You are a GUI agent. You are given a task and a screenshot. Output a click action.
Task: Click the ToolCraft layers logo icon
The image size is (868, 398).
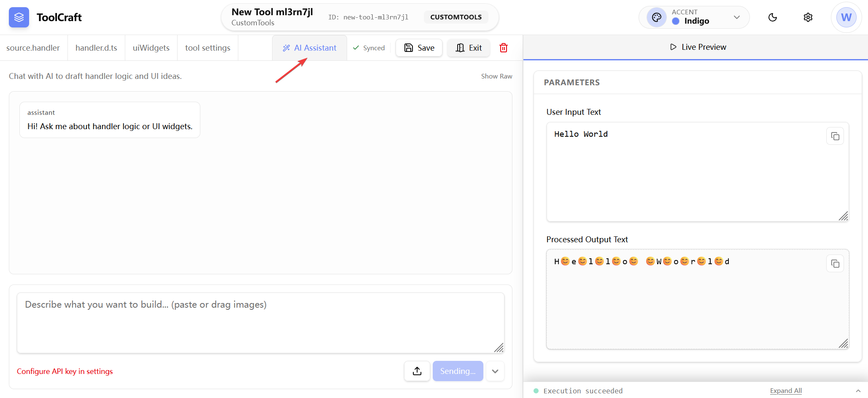pyautogui.click(x=19, y=17)
